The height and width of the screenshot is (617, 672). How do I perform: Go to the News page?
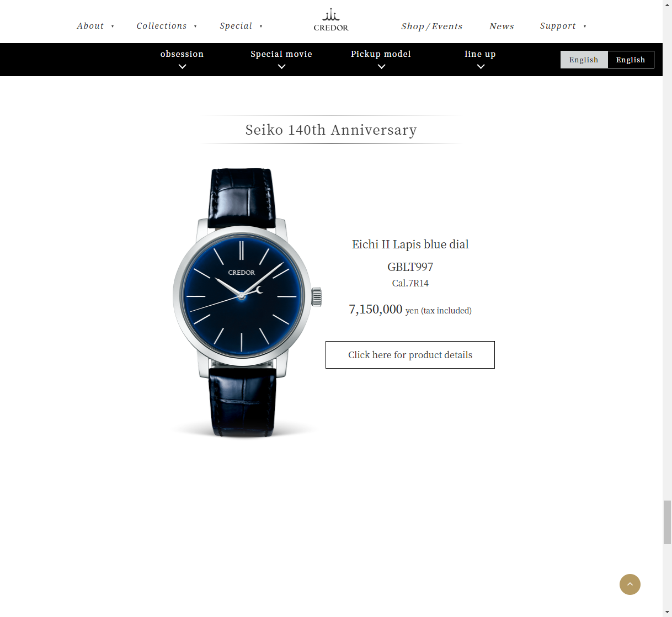(502, 26)
